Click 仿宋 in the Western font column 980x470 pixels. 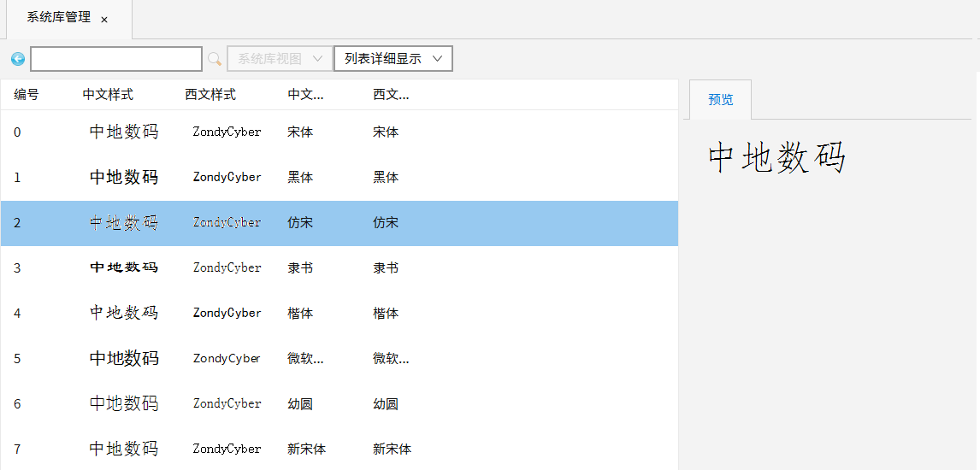tap(386, 223)
